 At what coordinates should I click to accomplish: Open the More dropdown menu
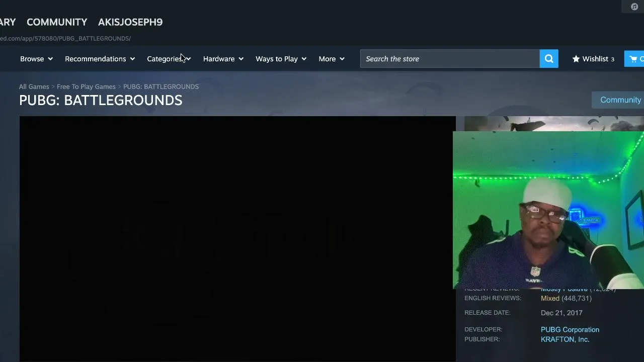click(x=331, y=59)
